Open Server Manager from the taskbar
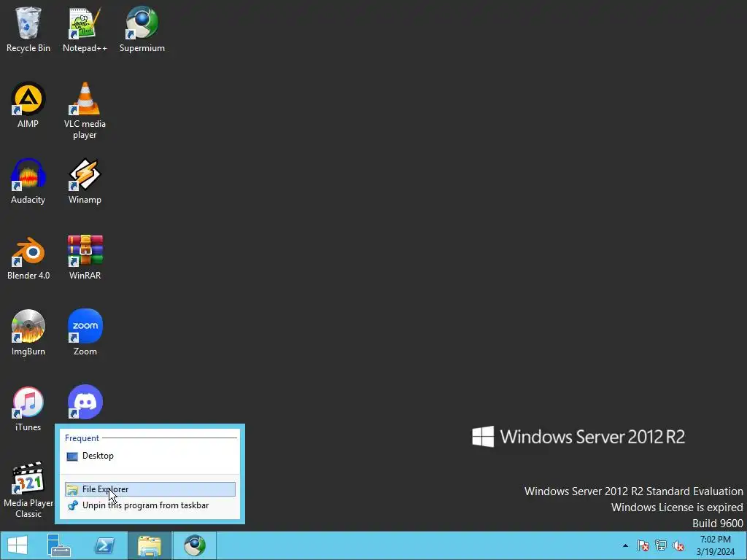The height and width of the screenshot is (560, 747). click(59, 545)
